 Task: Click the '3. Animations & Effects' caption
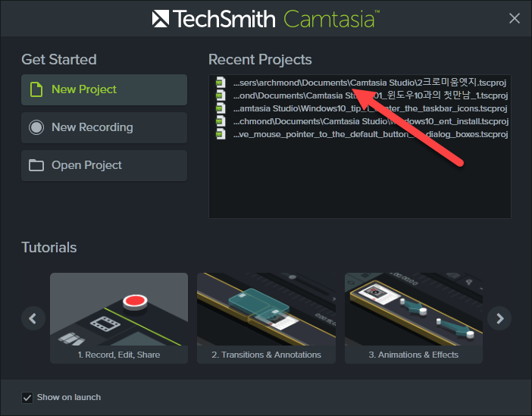(414, 355)
